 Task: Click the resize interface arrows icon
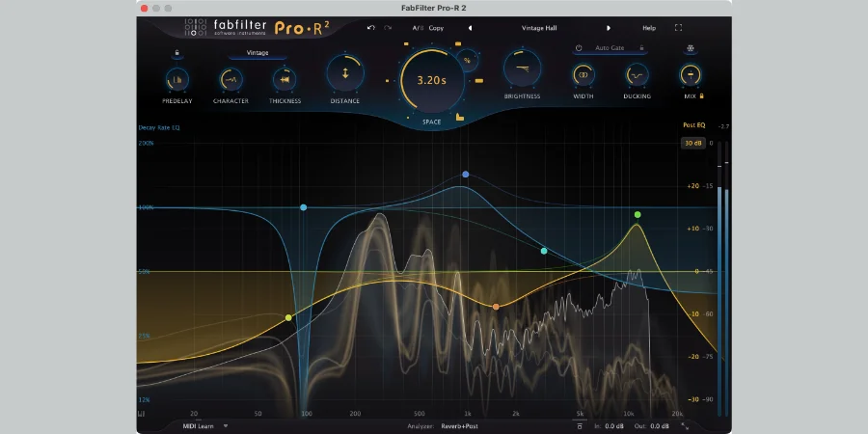tap(686, 426)
